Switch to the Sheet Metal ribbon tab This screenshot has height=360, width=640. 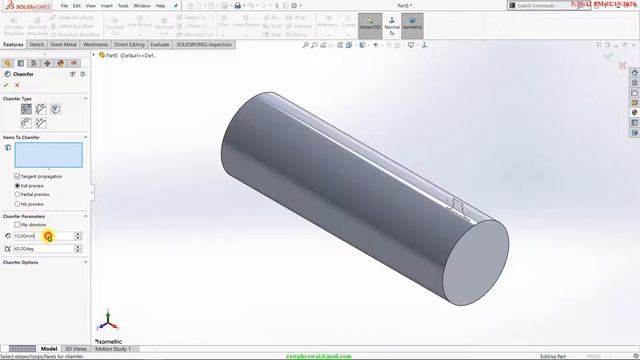click(63, 44)
